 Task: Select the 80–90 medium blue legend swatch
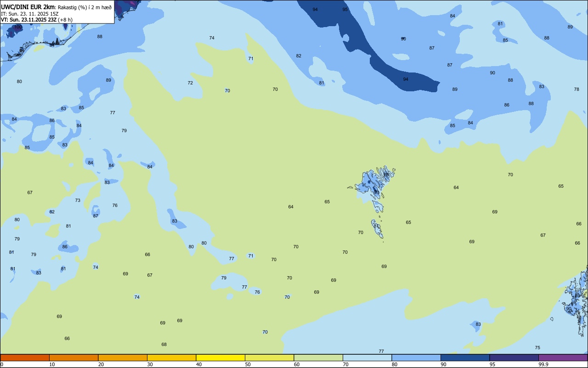[416, 357]
